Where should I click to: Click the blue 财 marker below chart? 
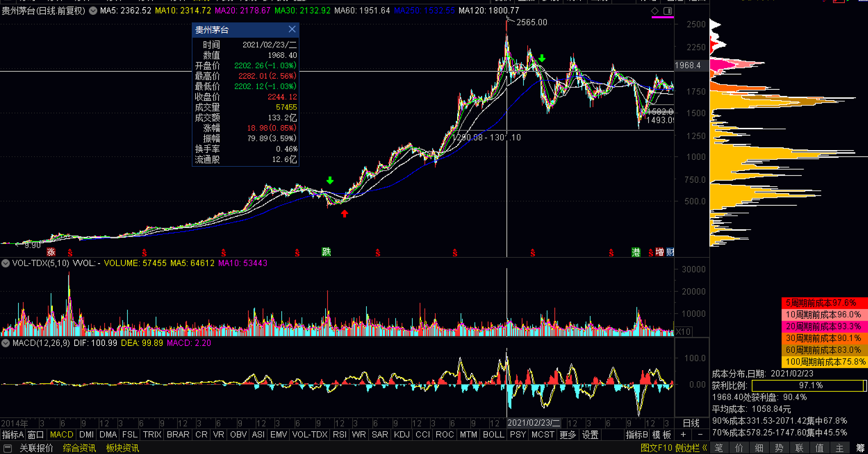pyautogui.click(x=670, y=252)
